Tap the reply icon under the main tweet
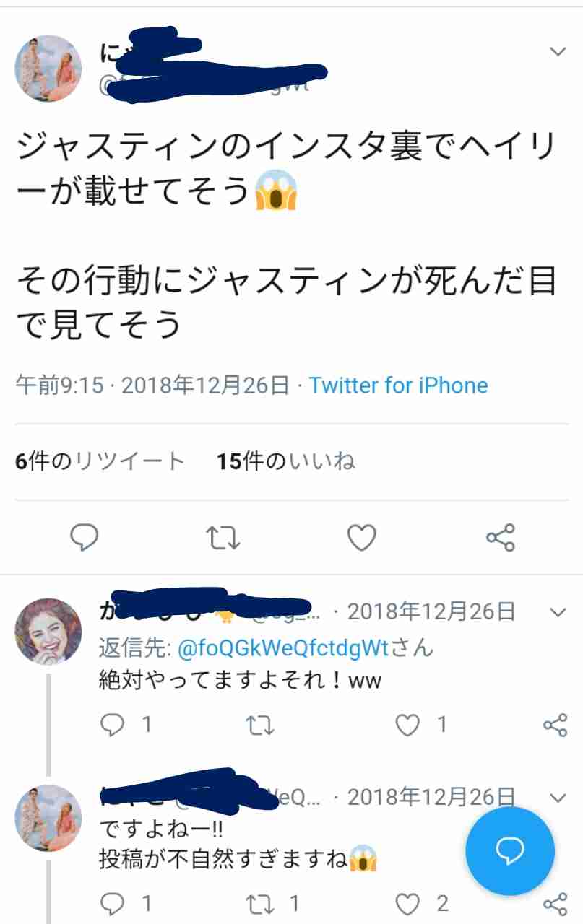Viewport: 583px width, 924px height. [x=85, y=538]
